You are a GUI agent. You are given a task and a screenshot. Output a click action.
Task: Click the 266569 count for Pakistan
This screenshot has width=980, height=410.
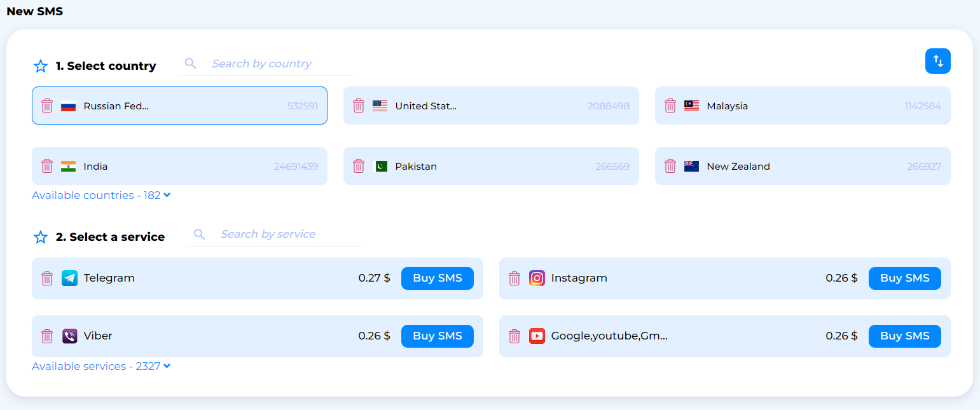(612, 167)
